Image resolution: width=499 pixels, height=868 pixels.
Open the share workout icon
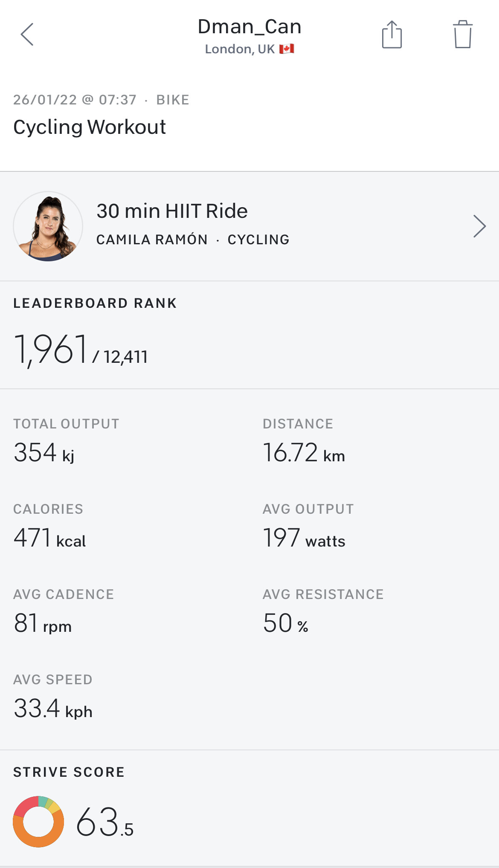point(392,35)
